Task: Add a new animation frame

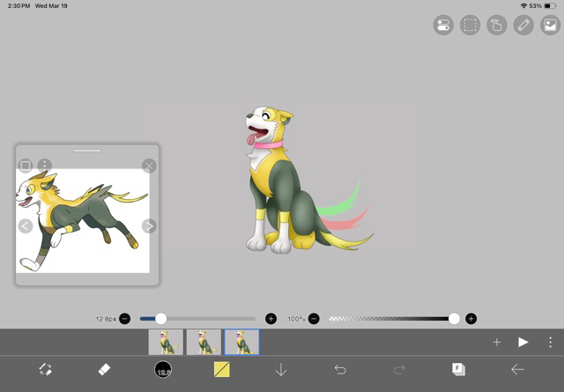Action: [497, 342]
